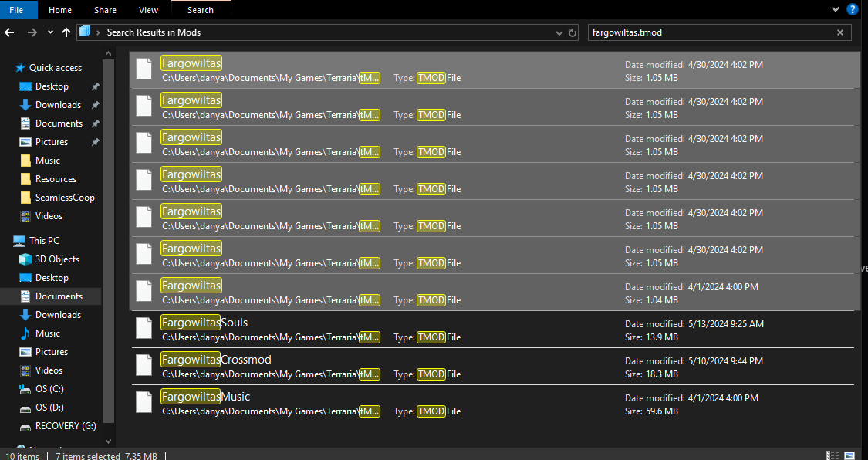Click the Videos filmstrip icon under This PC

[25, 370]
